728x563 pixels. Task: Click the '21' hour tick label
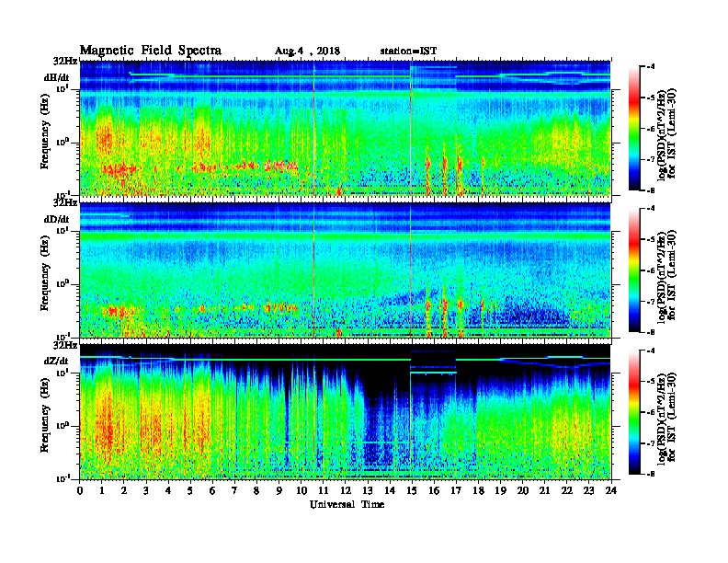click(x=544, y=491)
